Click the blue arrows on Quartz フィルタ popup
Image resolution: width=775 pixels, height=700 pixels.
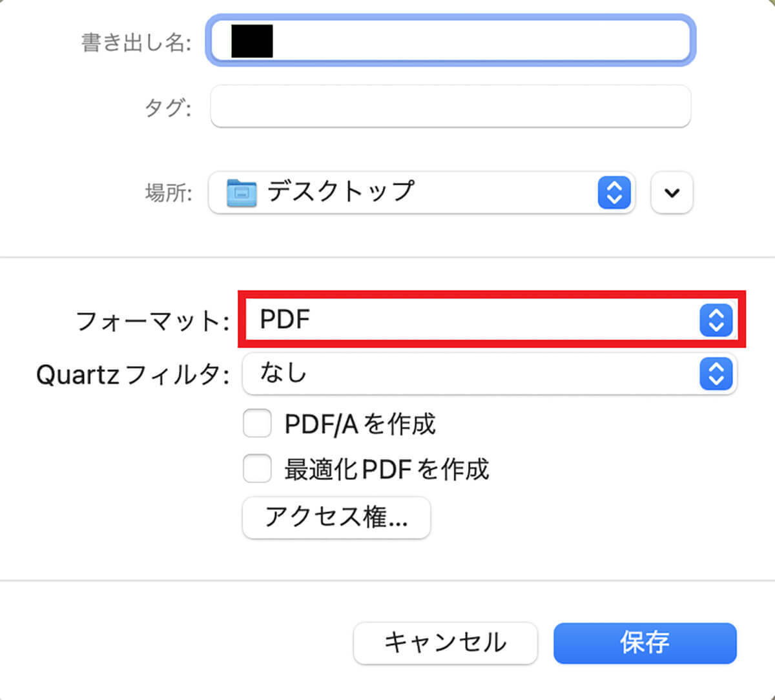(x=716, y=374)
